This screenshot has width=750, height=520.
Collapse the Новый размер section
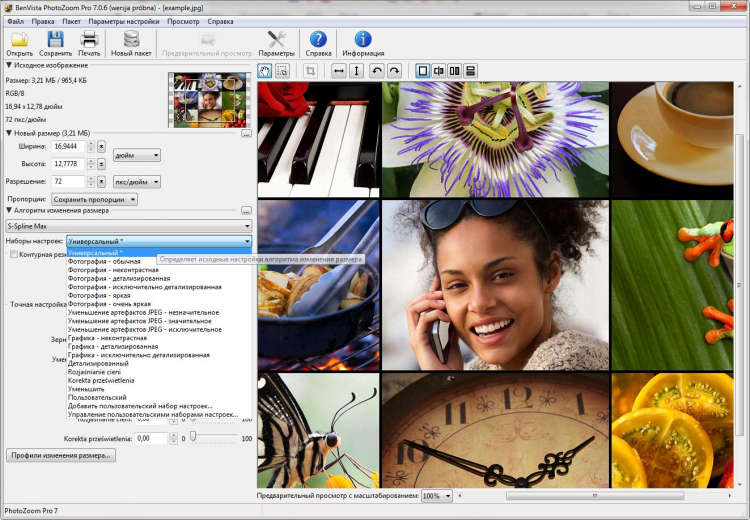tap(9, 133)
